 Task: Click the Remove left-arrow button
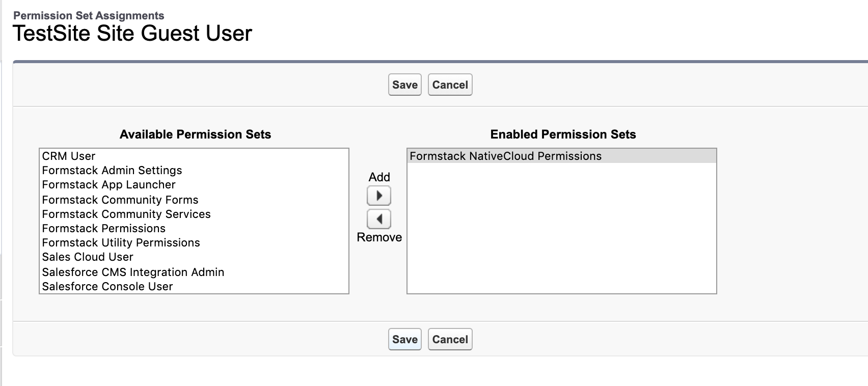[379, 219]
